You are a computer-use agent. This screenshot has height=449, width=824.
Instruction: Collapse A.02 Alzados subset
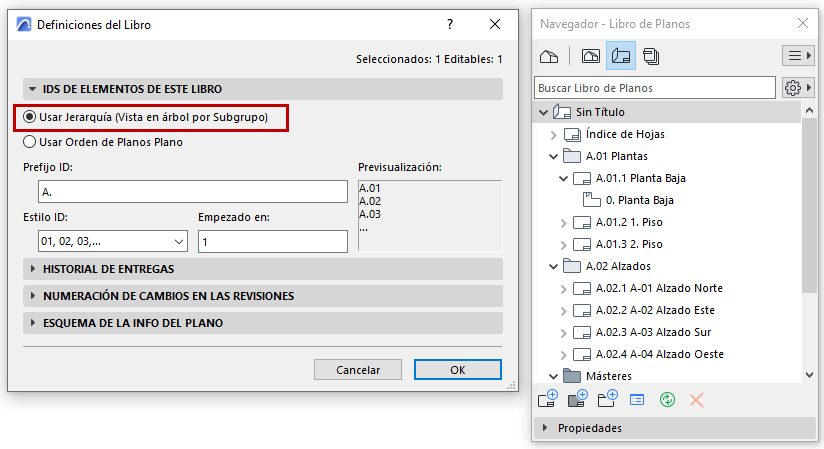(553, 267)
